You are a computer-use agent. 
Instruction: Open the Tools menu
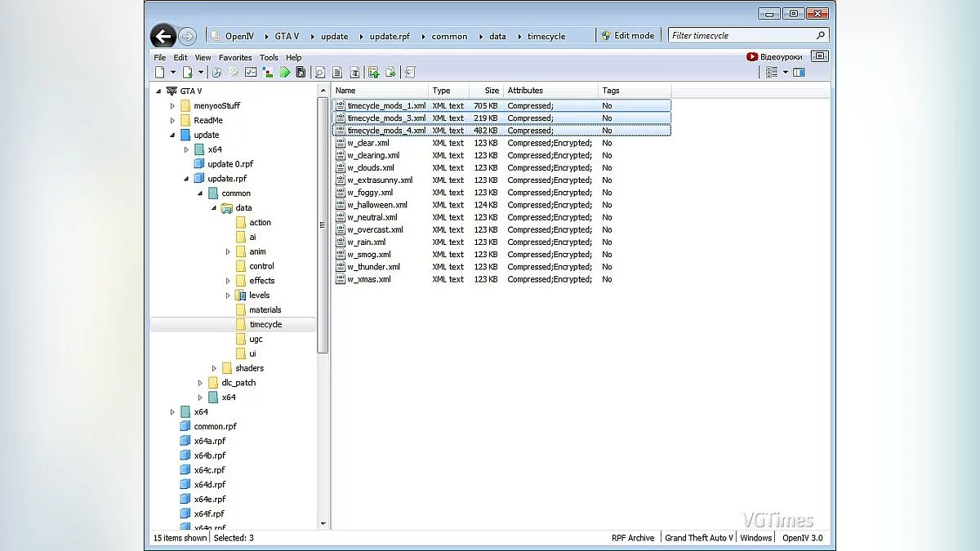(269, 58)
